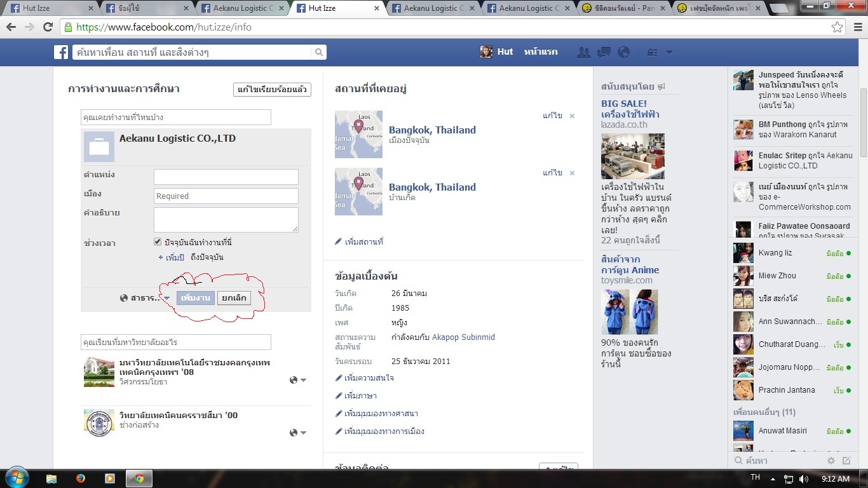Click the 'เมือง' Required input field
The width and height of the screenshot is (868, 488).
pyautogui.click(x=226, y=196)
